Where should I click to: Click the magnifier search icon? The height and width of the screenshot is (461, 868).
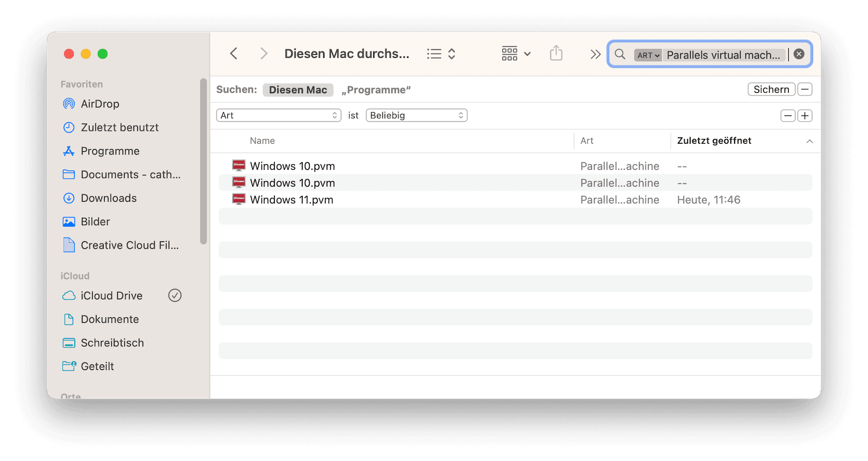(x=620, y=54)
